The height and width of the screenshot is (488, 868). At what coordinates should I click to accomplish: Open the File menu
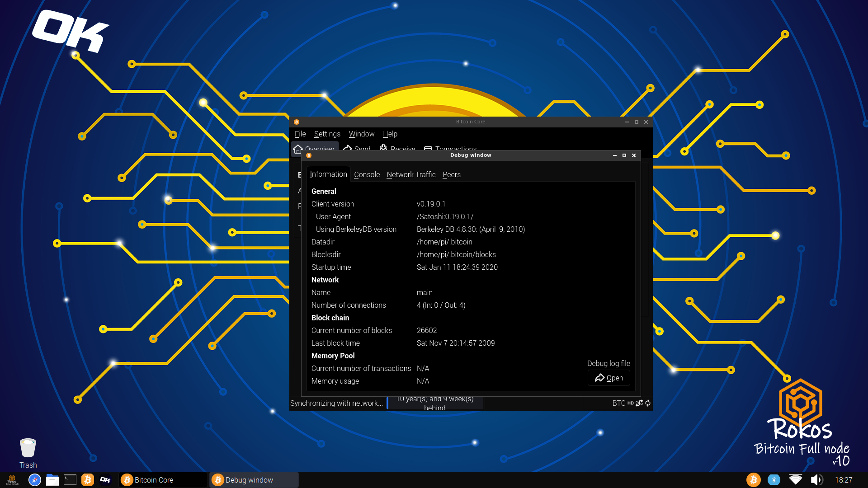click(300, 134)
